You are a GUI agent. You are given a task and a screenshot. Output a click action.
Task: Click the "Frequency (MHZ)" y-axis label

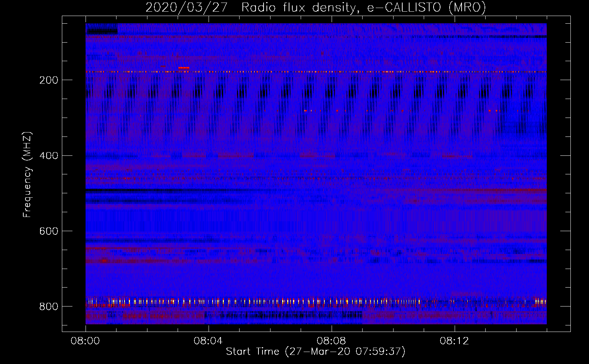tap(27, 175)
